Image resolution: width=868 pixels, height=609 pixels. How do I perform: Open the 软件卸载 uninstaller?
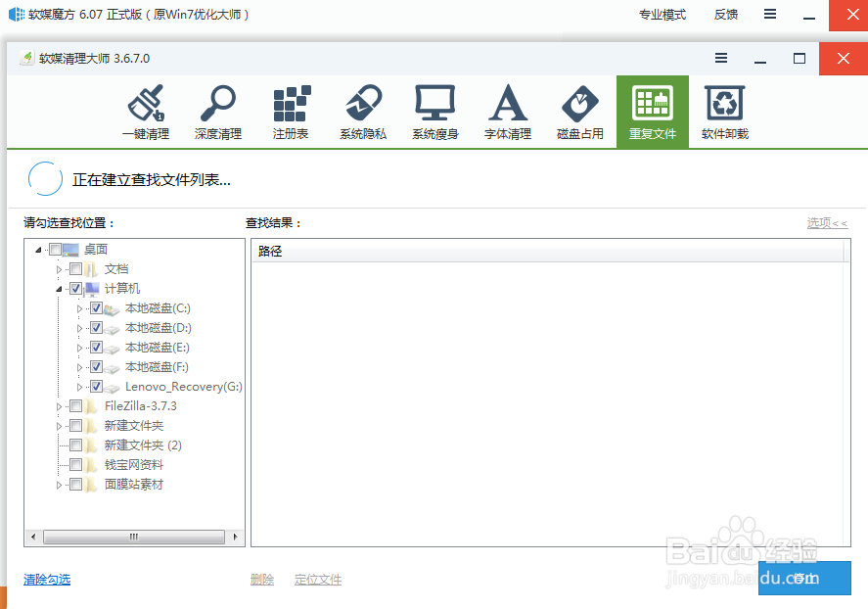[724, 111]
